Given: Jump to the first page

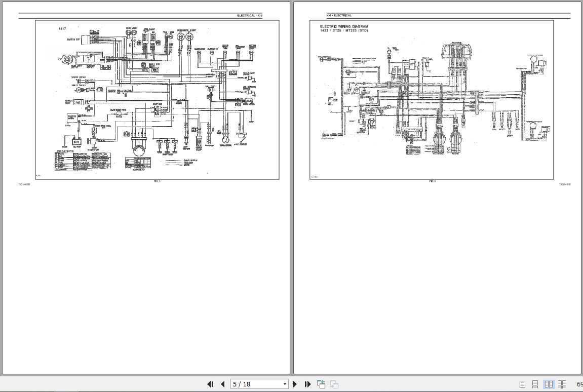Looking at the screenshot, I should (210, 384).
